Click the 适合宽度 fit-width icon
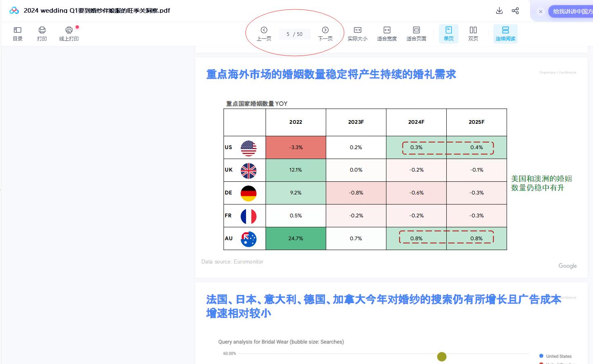The width and height of the screenshot is (593, 364). click(x=387, y=33)
